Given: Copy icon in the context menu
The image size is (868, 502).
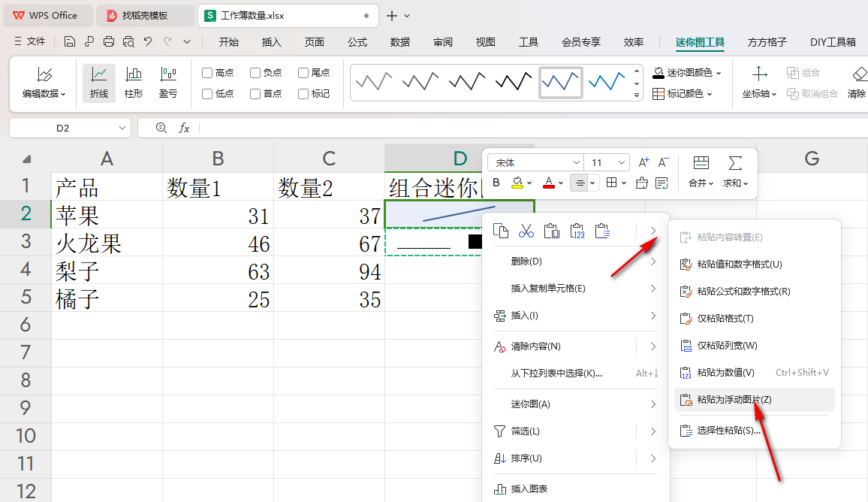Looking at the screenshot, I should pyautogui.click(x=500, y=231).
